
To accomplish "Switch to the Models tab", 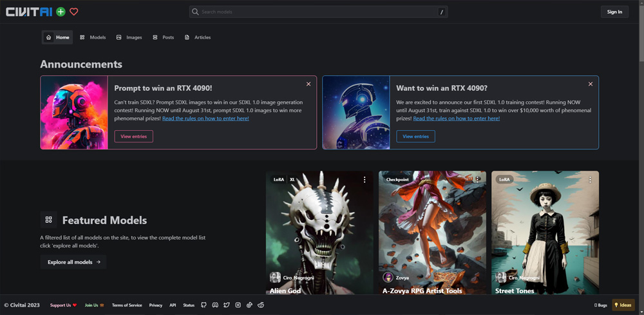I will click(93, 37).
